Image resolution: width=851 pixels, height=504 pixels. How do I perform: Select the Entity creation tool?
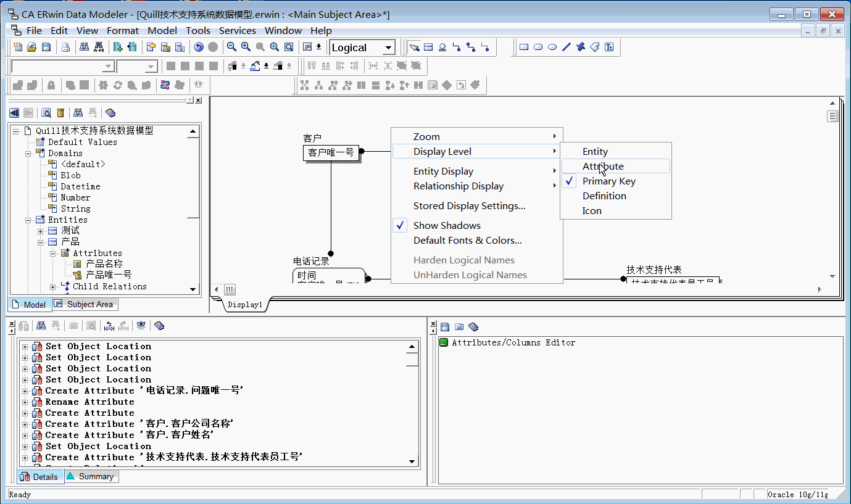point(428,48)
